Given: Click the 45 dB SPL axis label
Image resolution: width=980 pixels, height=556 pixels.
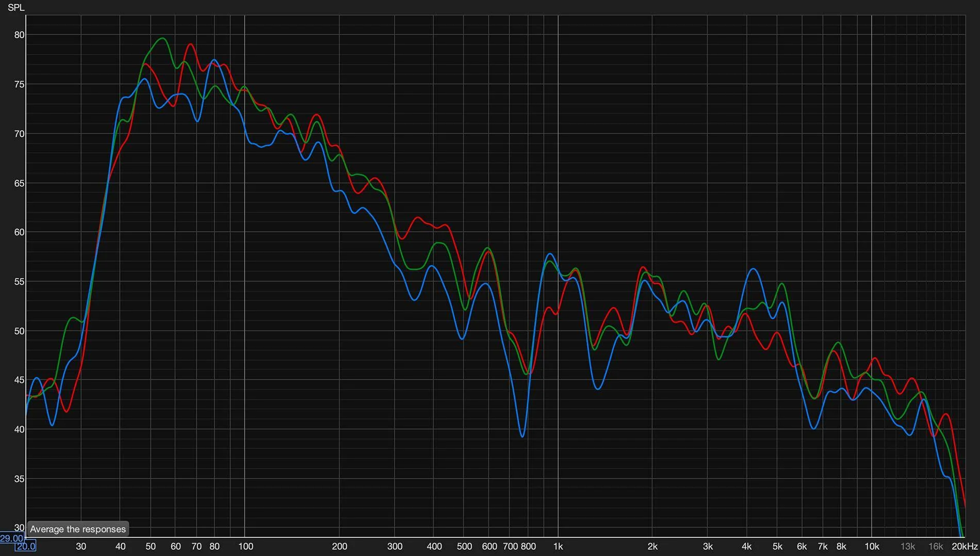Looking at the screenshot, I should (x=19, y=380).
